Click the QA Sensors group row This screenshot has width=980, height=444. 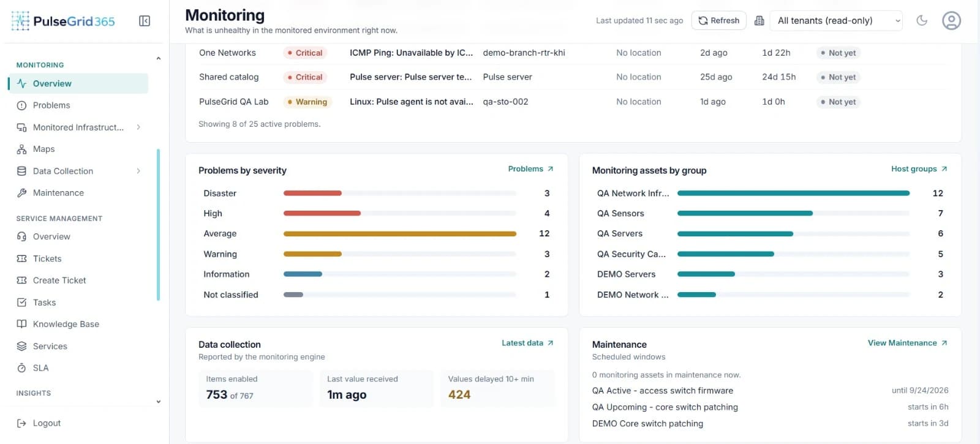tap(770, 213)
